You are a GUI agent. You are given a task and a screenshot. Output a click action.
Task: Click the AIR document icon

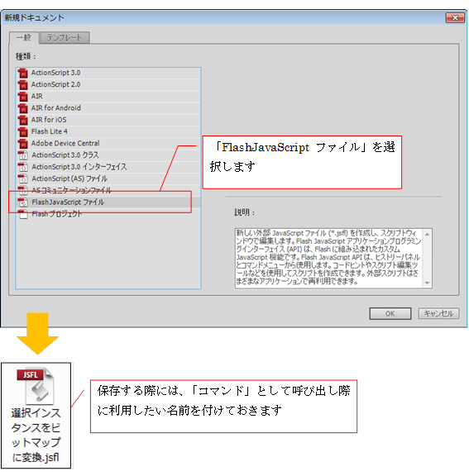coord(23,97)
